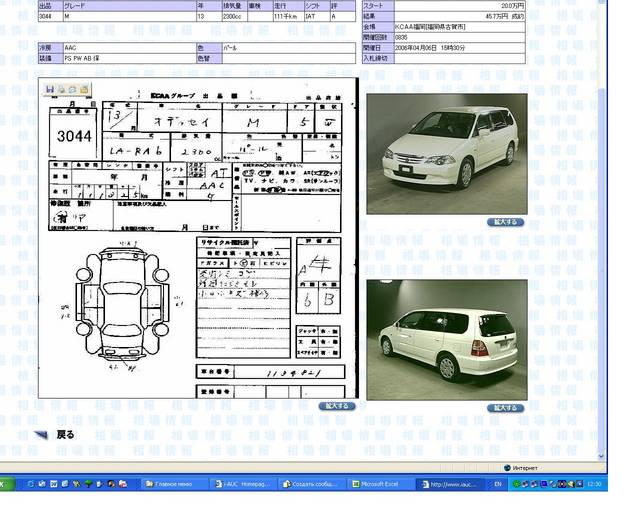The image size is (640, 512).
Task: Switch to the Microsoft Excel taskbar window
Action: tap(379, 484)
